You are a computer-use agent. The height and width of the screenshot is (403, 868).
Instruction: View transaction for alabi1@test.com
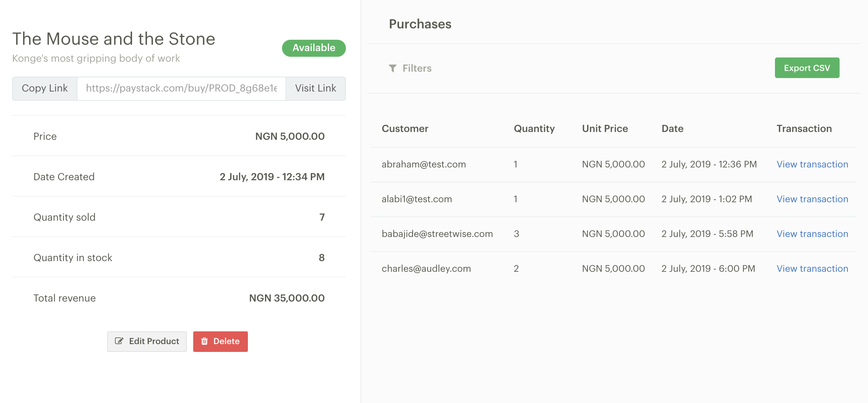tap(812, 199)
